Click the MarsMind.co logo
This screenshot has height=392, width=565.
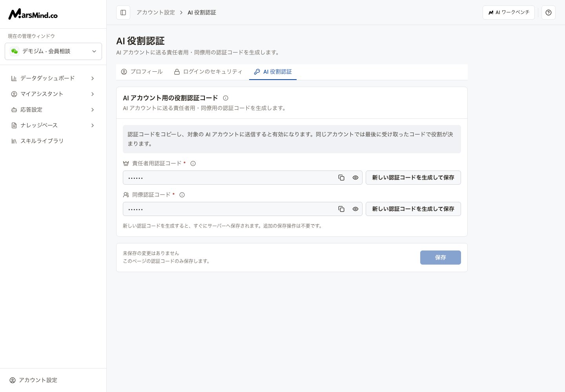tap(33, 14)
